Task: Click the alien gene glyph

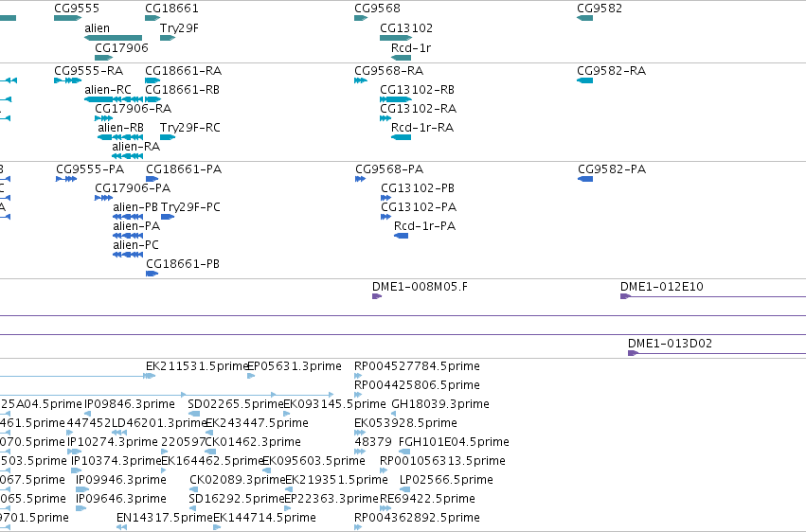Action: pos(113,38)
